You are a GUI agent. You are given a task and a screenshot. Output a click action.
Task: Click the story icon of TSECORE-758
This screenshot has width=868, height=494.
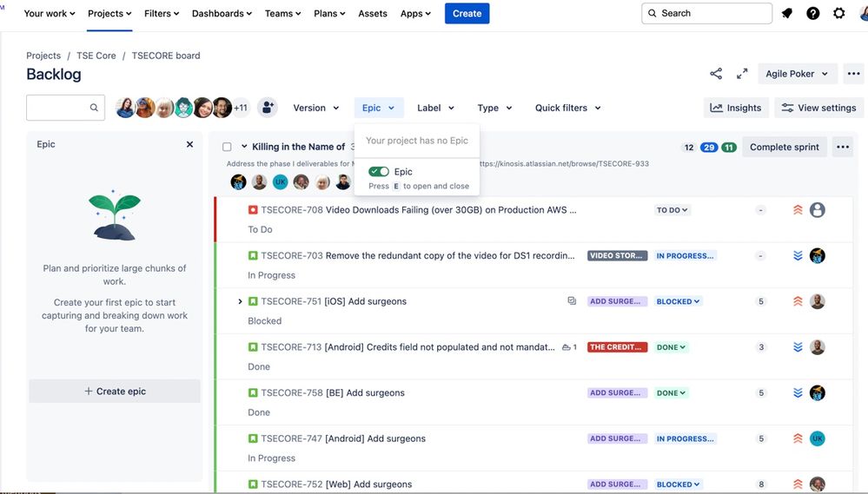(253, 392)
